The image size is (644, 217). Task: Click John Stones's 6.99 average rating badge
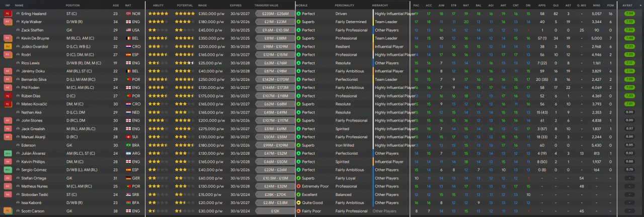point(628,121)
